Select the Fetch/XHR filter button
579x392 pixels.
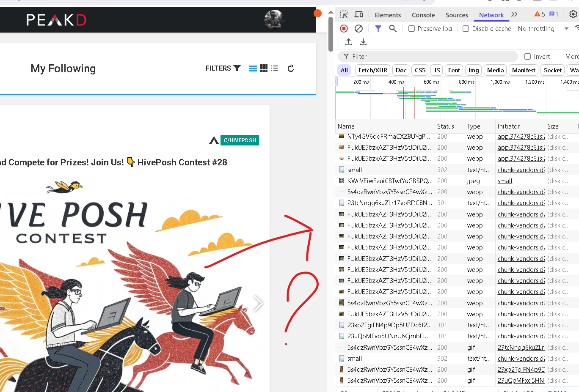(x=372, y=70)
